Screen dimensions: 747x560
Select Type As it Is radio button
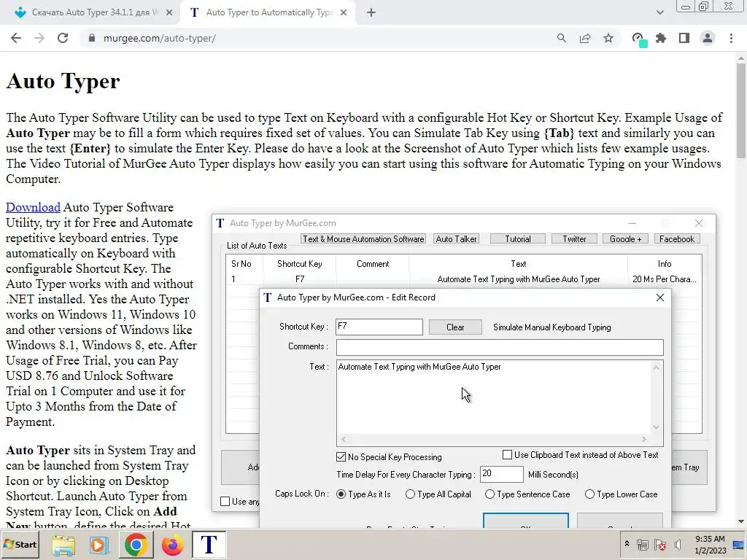[x=341, y=494]
